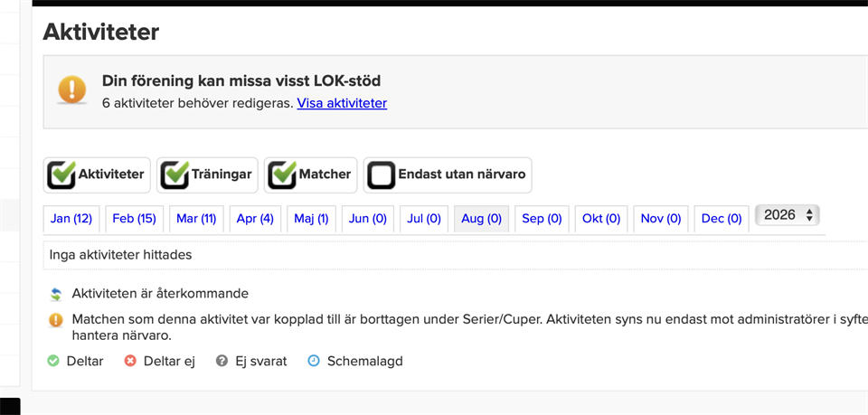Screen dimensions: 868x415
Task: Click the green Deltar checkmark icon
Action: (x=53, y=362)
